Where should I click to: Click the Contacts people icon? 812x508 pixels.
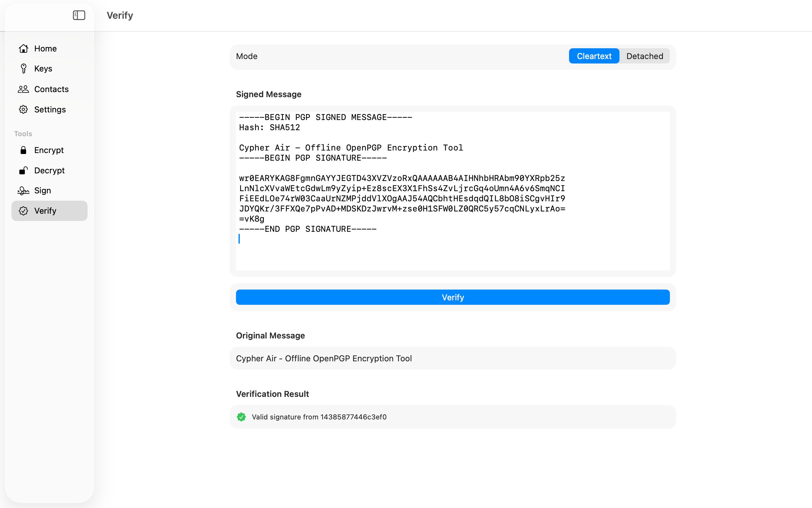pos(23,89)
